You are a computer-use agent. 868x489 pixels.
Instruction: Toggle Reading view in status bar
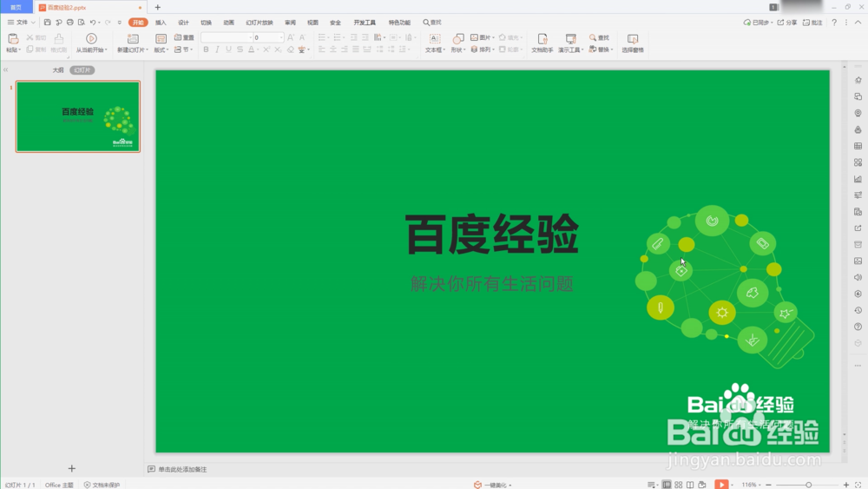point(690,485)
